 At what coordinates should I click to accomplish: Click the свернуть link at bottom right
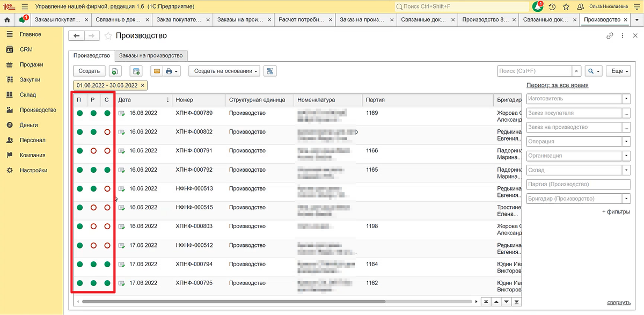[619, 303]
